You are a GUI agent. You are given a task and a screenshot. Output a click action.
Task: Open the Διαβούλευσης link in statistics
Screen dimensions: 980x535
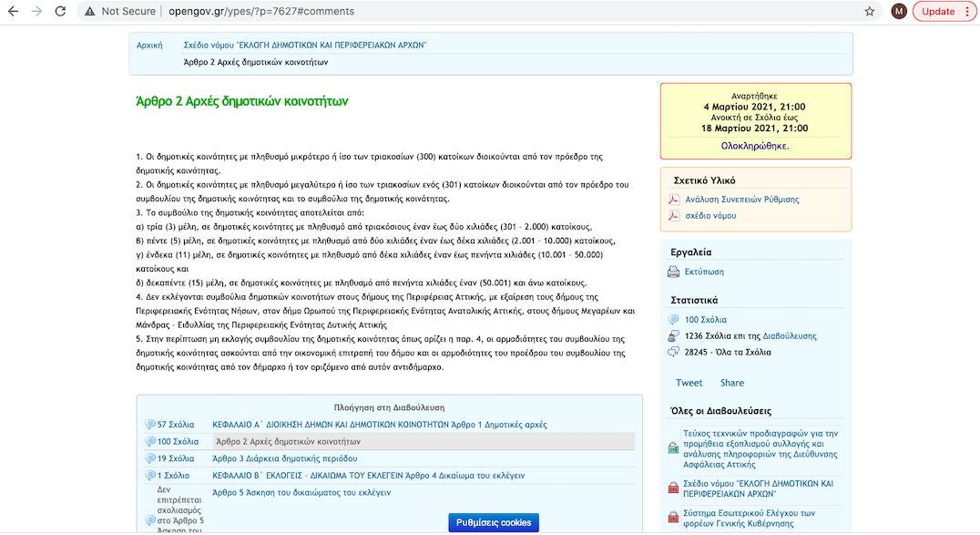coord(790,336)
